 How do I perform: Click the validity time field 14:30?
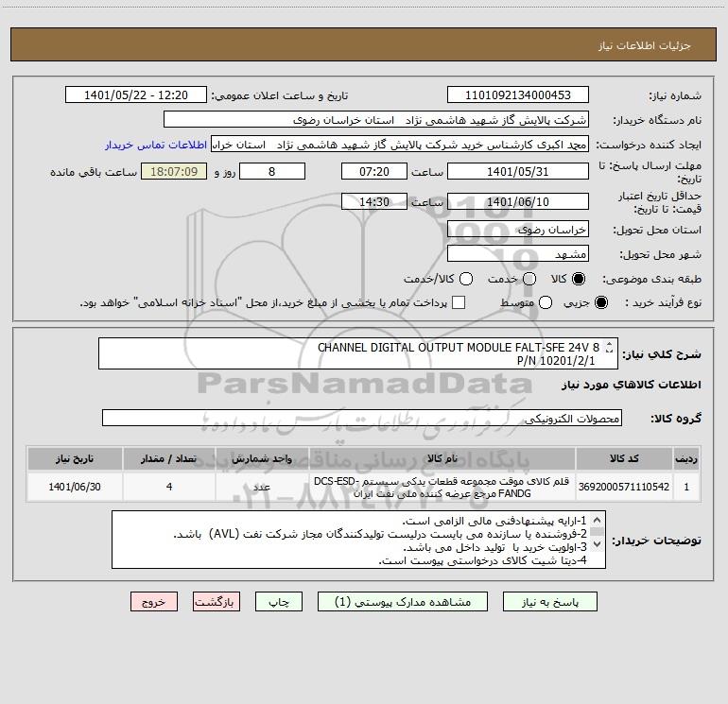point(374,201)
